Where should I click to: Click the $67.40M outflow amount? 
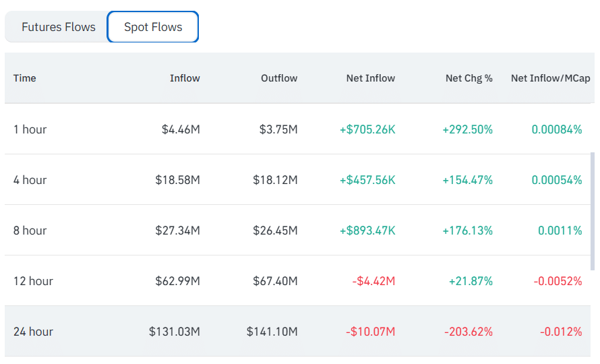coord(275,281)
